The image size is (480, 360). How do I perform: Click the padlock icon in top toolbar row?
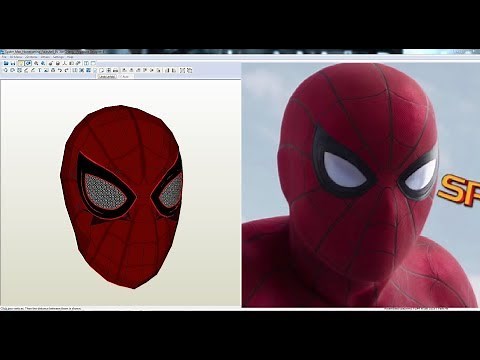pyautogui.click(x=58, y=63)
